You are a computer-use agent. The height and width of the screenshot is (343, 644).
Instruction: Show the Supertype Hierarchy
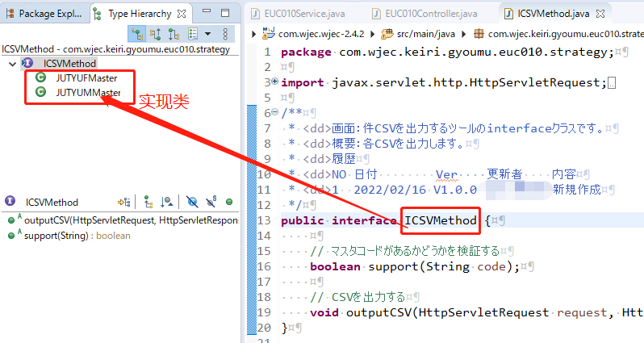(155, 34)
